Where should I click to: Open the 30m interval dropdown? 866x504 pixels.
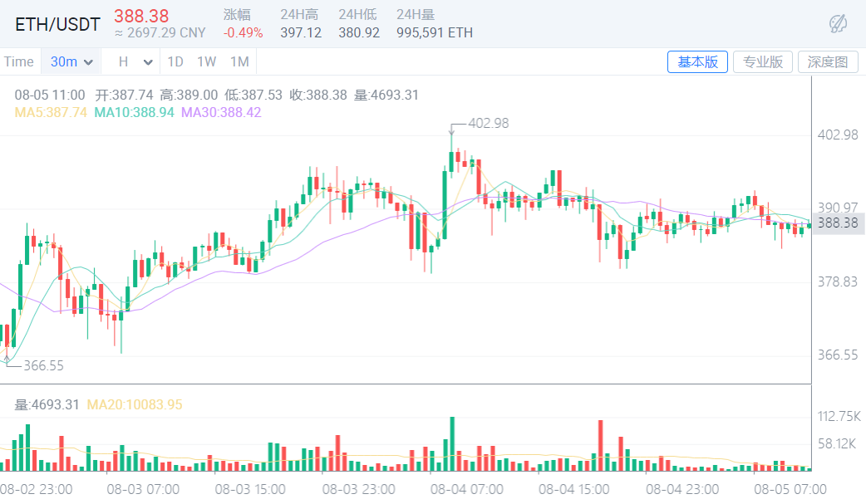click(71, 61)
